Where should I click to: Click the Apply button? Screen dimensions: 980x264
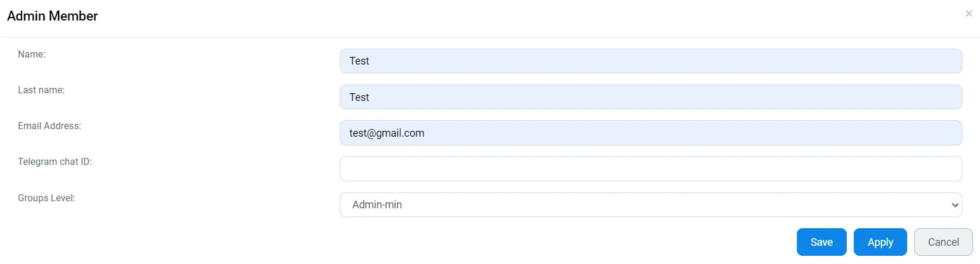[x=880, y=242]
